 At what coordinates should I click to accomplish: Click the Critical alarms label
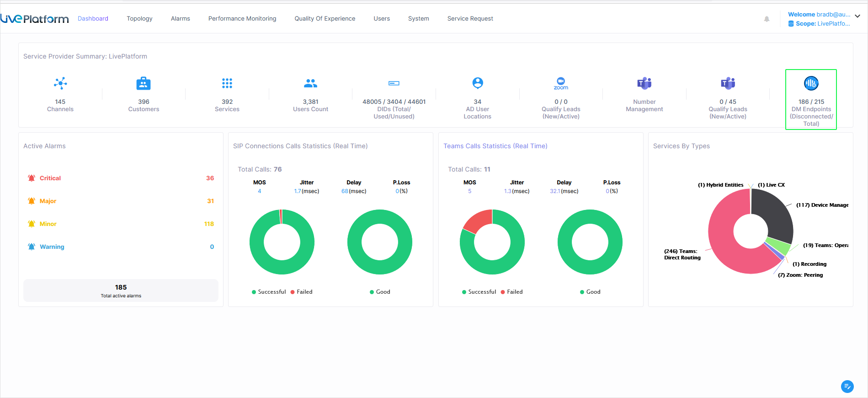coord(50,178)
